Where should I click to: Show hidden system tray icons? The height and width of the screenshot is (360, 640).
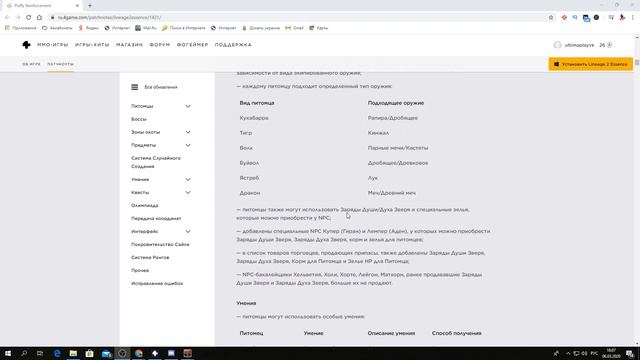(568, 353)
